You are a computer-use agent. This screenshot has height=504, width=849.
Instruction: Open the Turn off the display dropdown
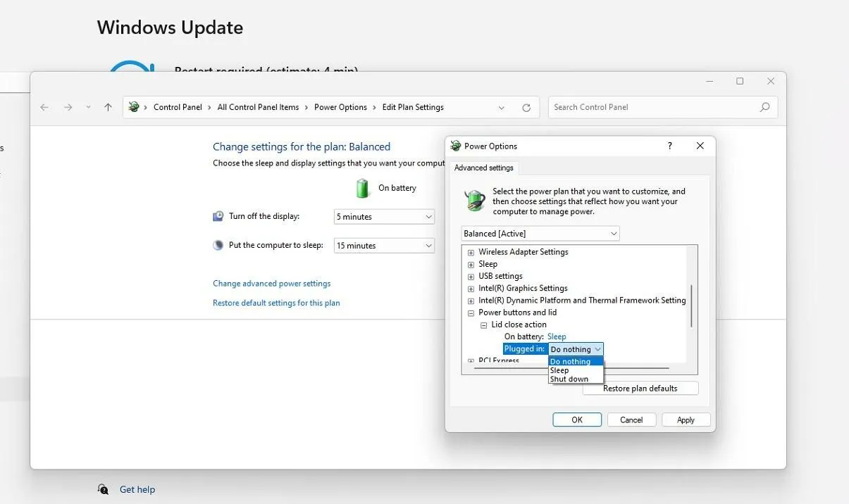coord(384,217)
